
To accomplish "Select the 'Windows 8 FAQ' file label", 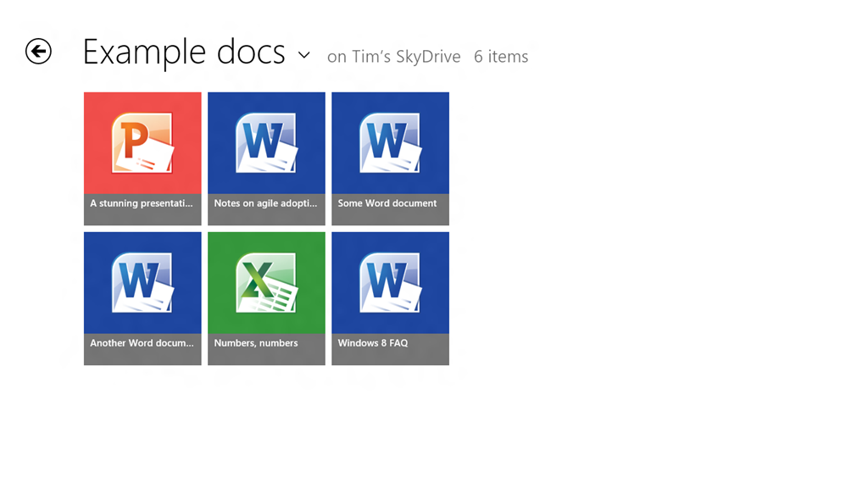I will tap(373, 343).
